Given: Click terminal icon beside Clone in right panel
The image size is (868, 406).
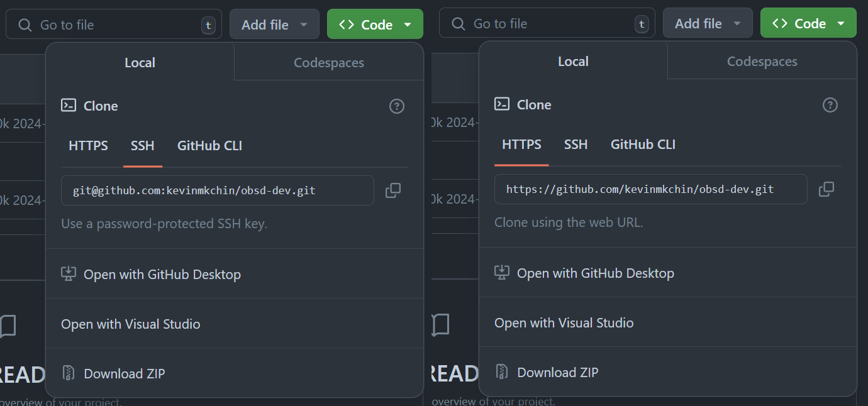Looking at the screenshot, I should pyautogui.click(x=502, y=104).
